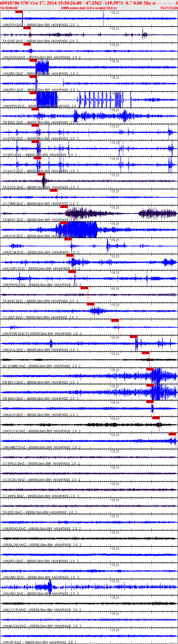Click the pick flag on UO IRO trace
178x644 pixels.
(35, 142)
